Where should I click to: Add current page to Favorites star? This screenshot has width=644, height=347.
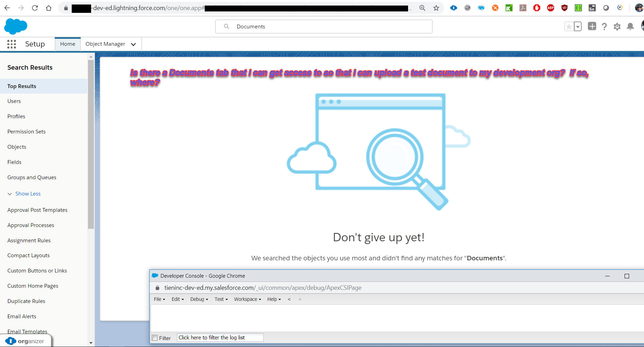(x=569, y=26)
